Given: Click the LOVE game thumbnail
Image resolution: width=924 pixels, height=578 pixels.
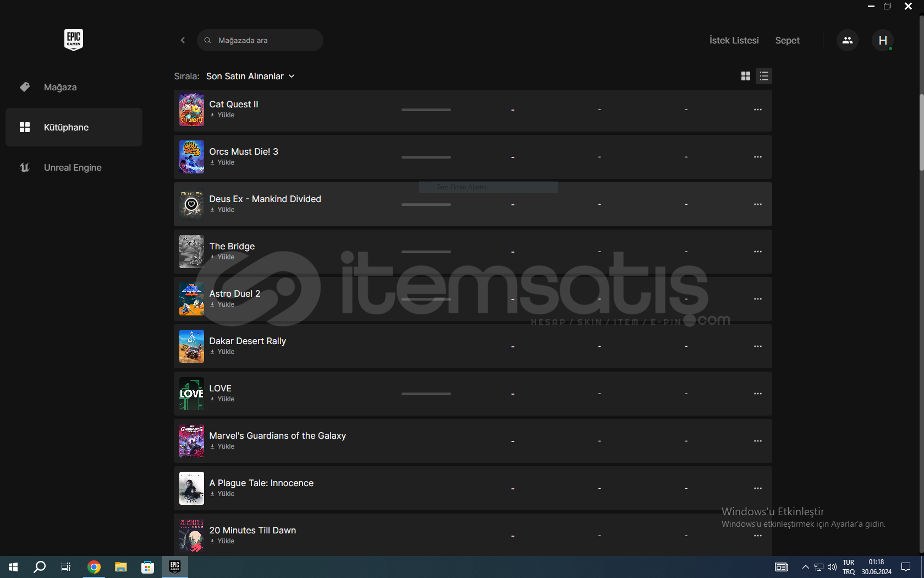Looking at the screenshot, I should click(191, 394).
